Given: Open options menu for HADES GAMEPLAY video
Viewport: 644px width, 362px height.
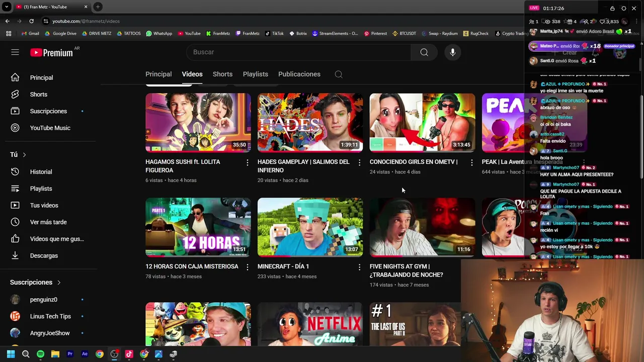Looking at the screenshot, I should (359, 162).
